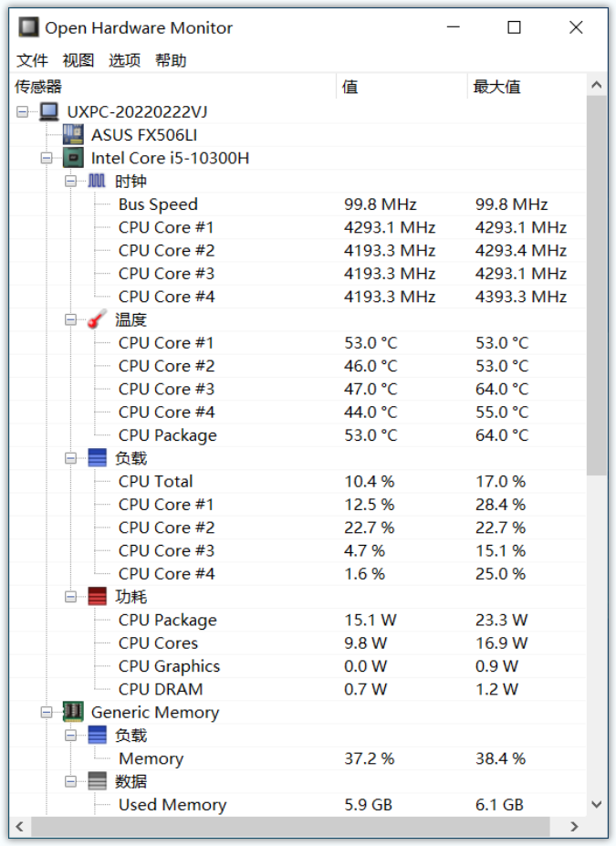This screenshot has height=846, width=616.
Task: Select CPU Core #2 temperature row at 46.0 °C
Action: click(x=298, y=366)
